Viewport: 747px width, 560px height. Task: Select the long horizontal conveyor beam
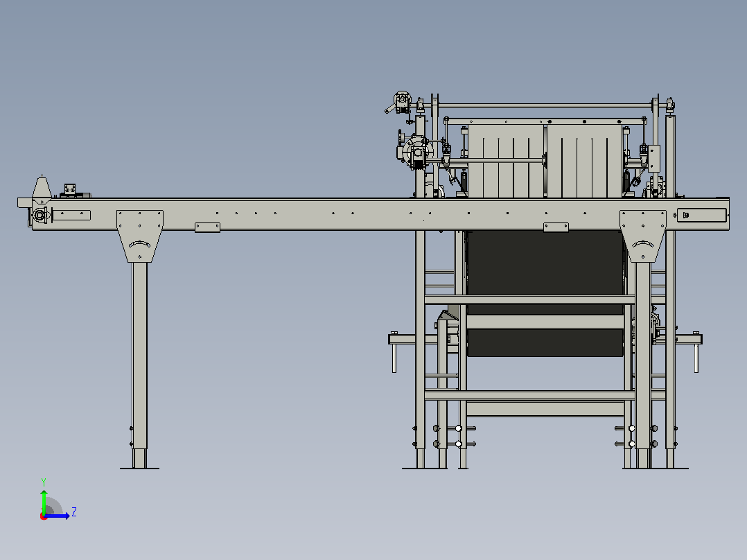point(380,214)
